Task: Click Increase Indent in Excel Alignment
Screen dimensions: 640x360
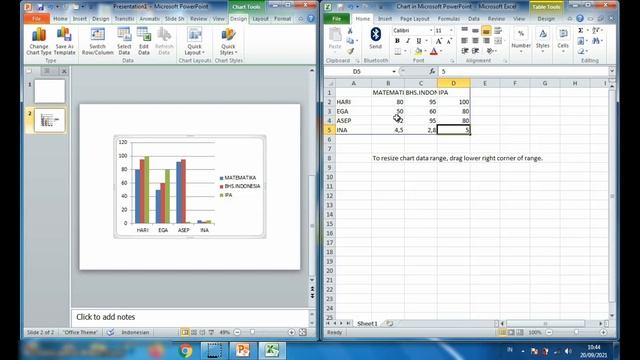Action: (476, 51)
